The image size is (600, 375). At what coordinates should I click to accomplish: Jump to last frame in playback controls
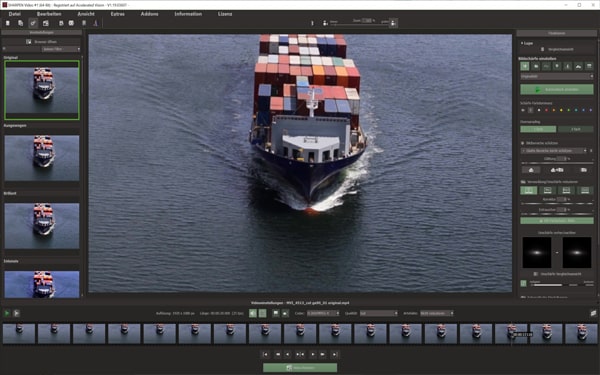tap(334, 354)
